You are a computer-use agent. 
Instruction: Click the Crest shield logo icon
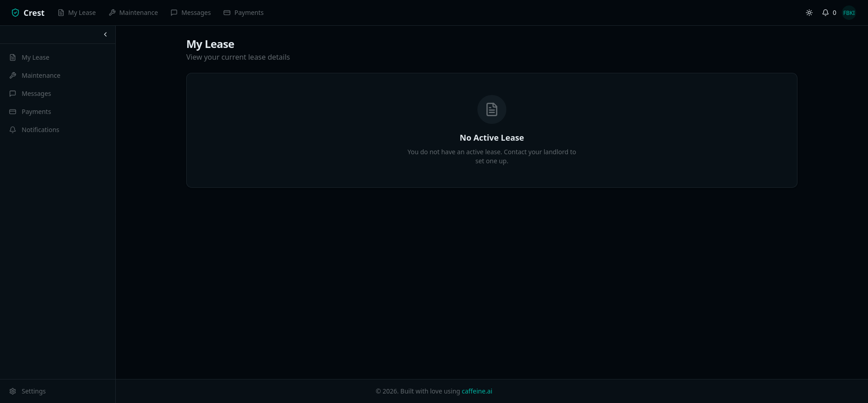point(15,13)
